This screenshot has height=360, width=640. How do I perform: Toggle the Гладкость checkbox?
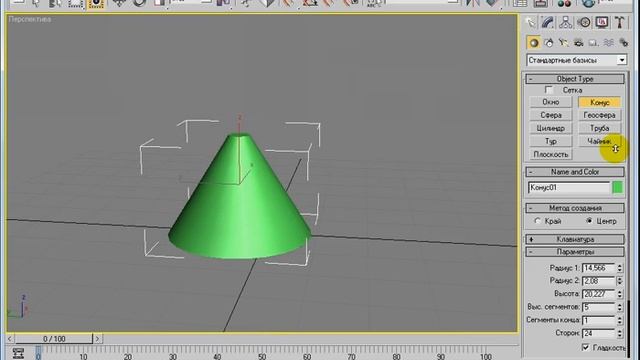(585, 347)
